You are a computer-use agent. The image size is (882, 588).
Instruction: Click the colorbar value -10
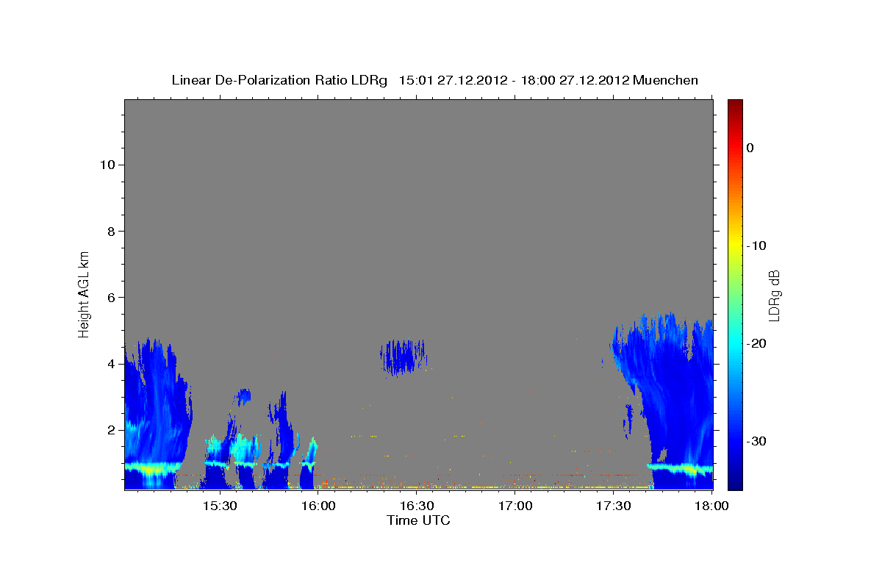756,245
